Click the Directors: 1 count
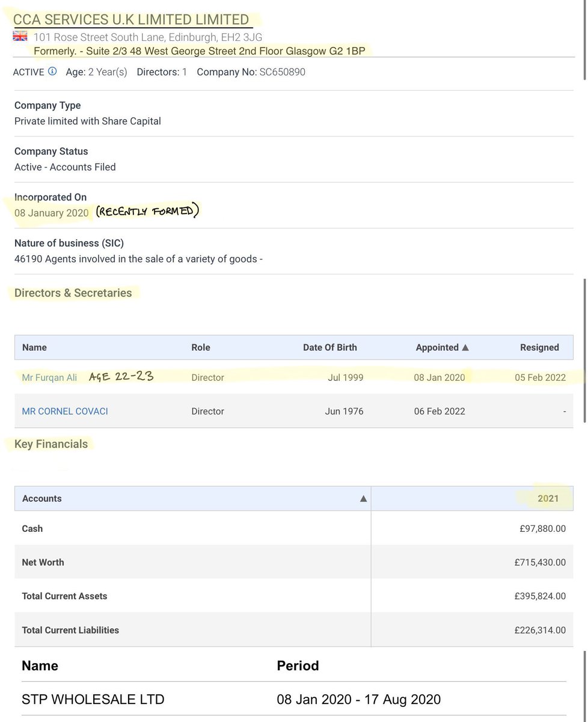 (x=162, y=72)
